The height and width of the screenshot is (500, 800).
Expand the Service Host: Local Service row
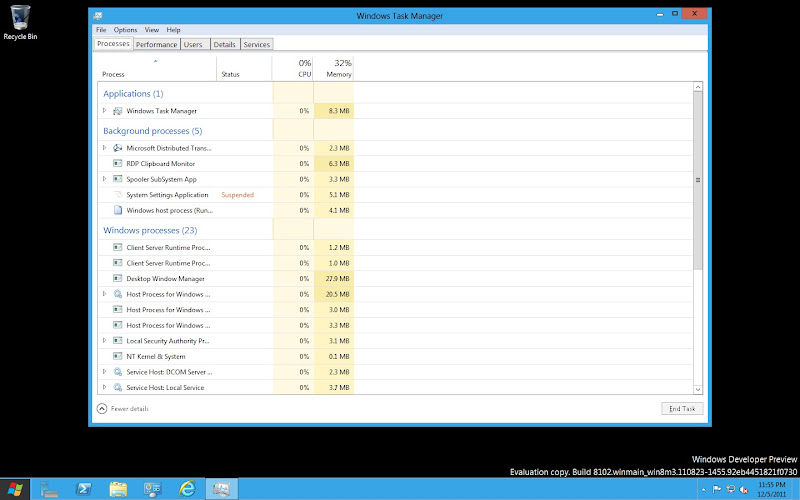coord(105,387)
